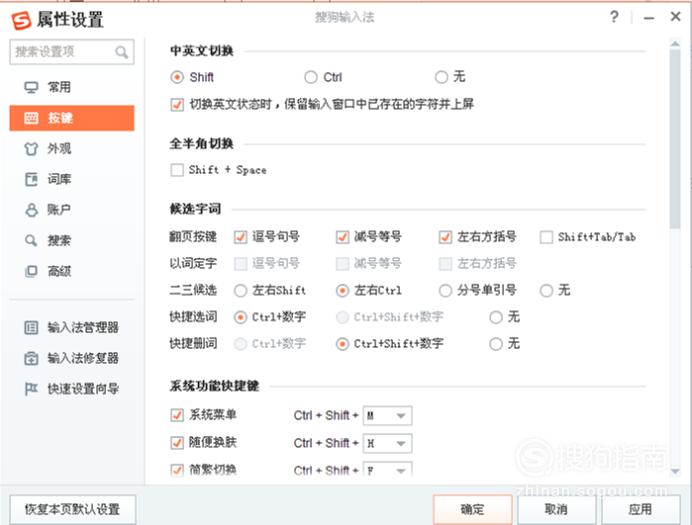The height and width of the screenshot is (525, 692).
Task: Click the 应用 button
Action: [641, 509]
